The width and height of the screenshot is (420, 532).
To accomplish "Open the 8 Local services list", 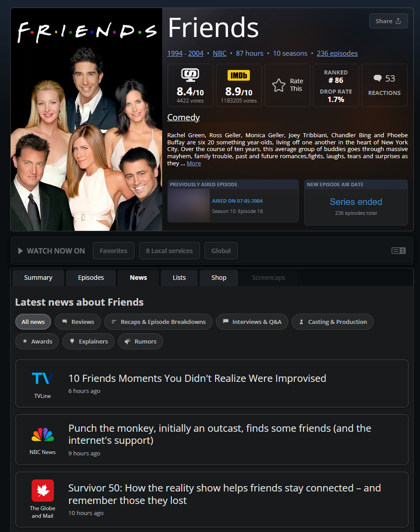I will [169, 251].
